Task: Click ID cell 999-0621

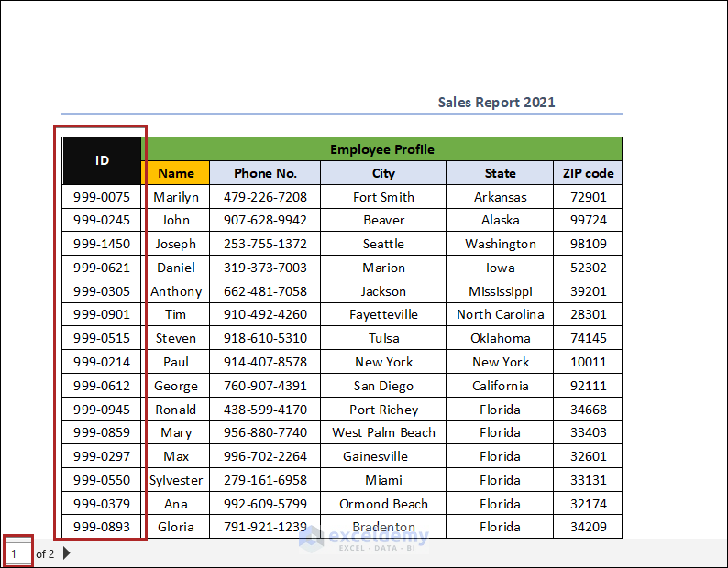Action: pyautogui.click(x=102, y=268)
